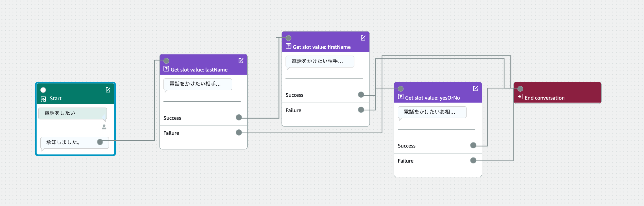Click the End conversation input port

520,89
